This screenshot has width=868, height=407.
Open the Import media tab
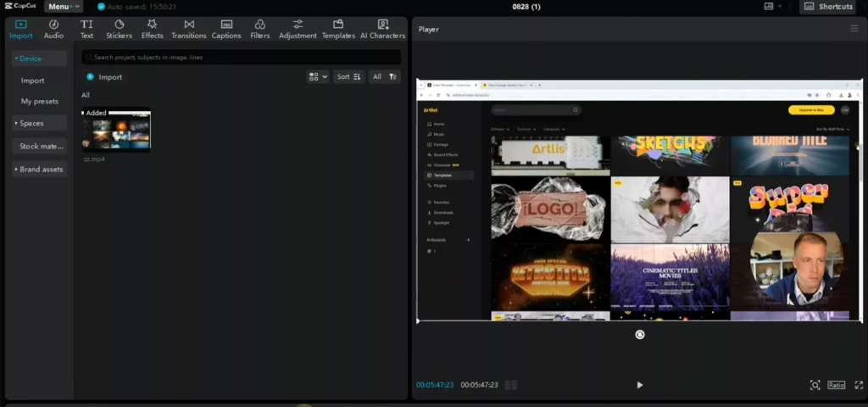tap(21, 30)
